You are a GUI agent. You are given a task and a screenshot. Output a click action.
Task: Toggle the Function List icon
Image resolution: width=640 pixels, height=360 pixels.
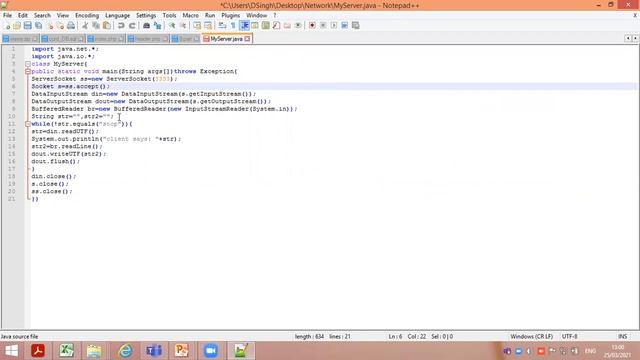tap(276, 25)
